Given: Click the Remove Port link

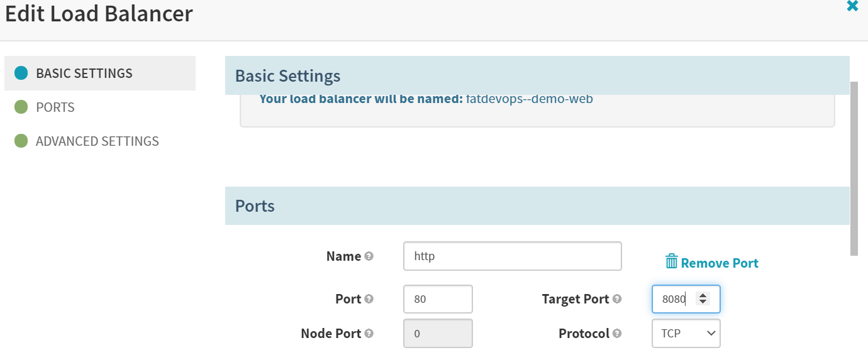Looking at the screenshot, I should (x=720, y=263).
